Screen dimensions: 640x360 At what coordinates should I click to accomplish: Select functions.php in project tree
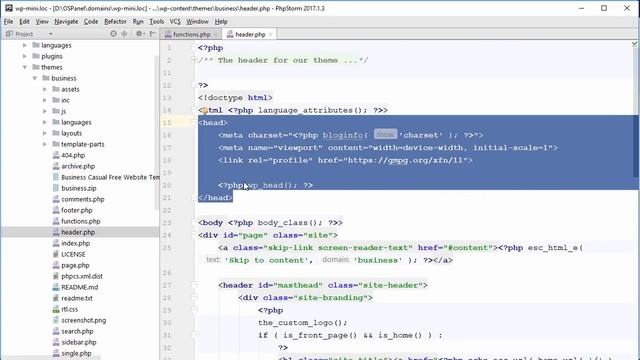coord(80,222)
